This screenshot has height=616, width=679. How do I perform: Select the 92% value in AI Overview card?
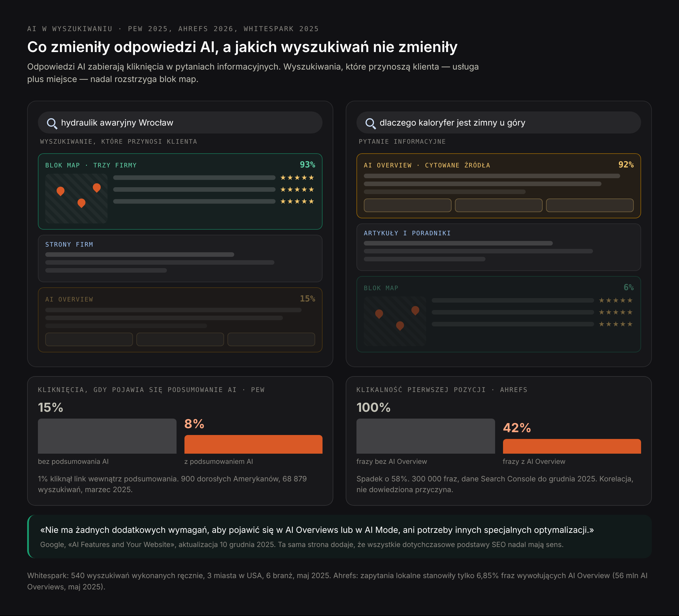[626, 165]
